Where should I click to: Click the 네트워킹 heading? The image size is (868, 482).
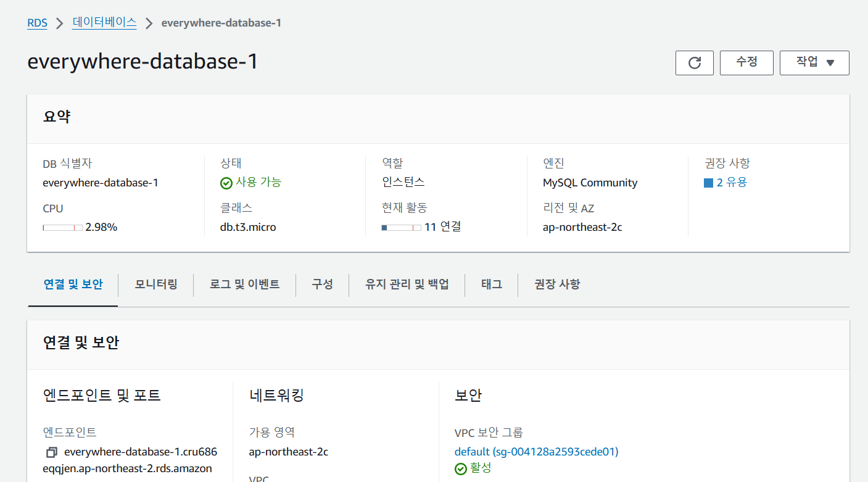276,396
